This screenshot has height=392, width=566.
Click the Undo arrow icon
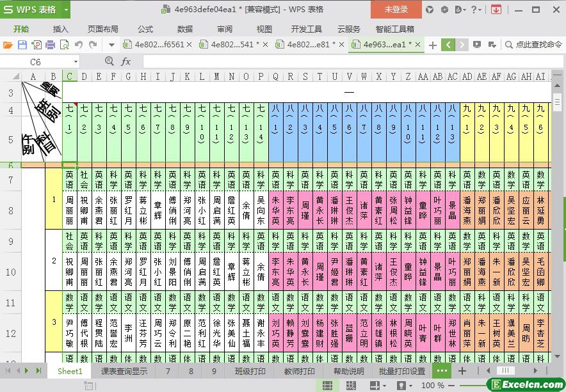point(79,45)
